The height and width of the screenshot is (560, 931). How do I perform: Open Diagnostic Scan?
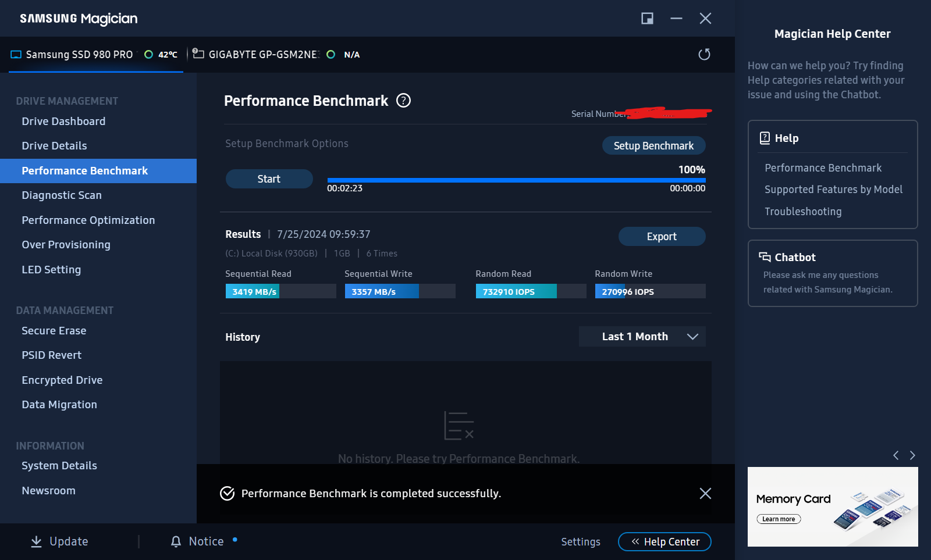tap(62, 195)
